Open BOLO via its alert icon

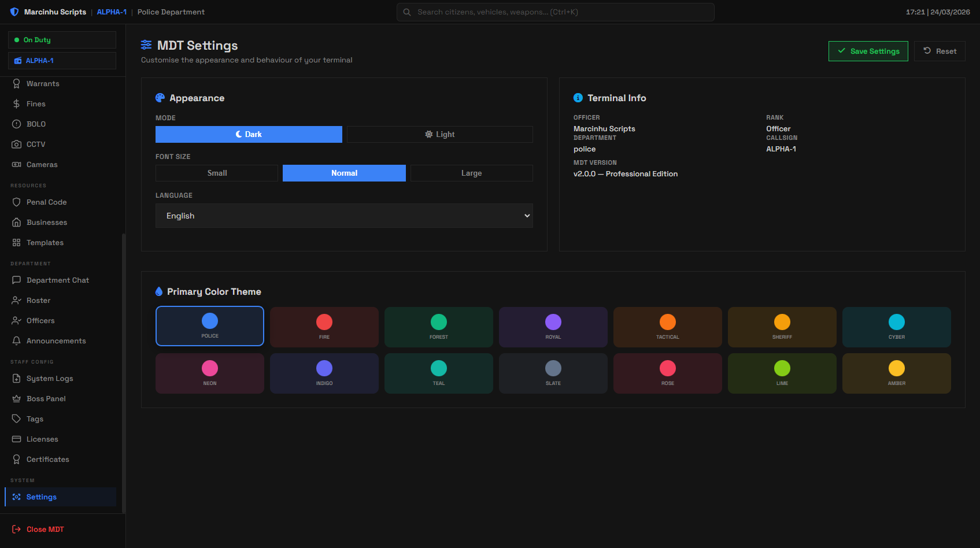[x=16, y=124]
